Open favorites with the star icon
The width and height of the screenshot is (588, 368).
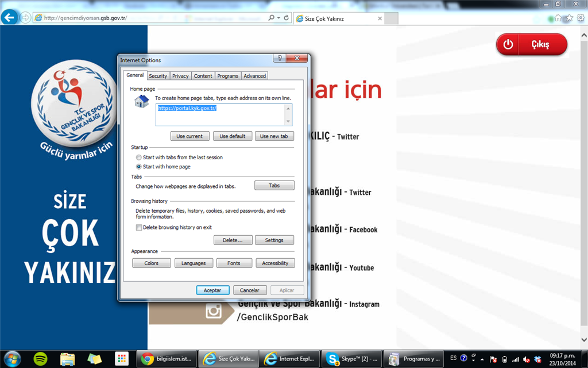569,18
